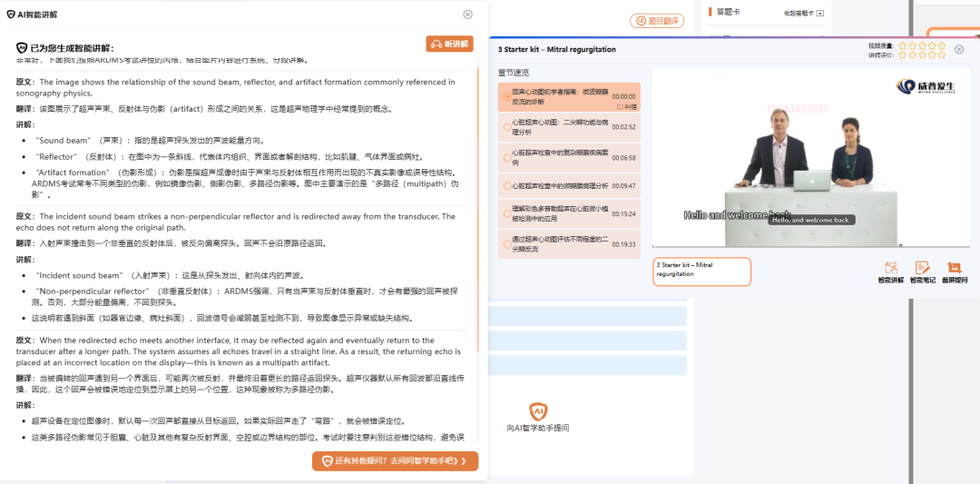Click the 'The image shows the relationship' original text
The image size is (980, 484).
tap(236, 87)
